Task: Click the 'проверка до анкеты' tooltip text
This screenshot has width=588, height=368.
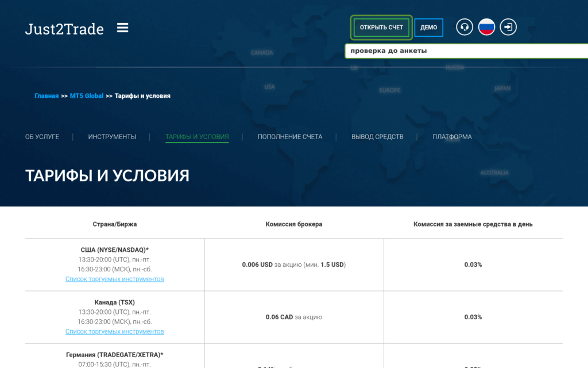Action: pos(389,51)
